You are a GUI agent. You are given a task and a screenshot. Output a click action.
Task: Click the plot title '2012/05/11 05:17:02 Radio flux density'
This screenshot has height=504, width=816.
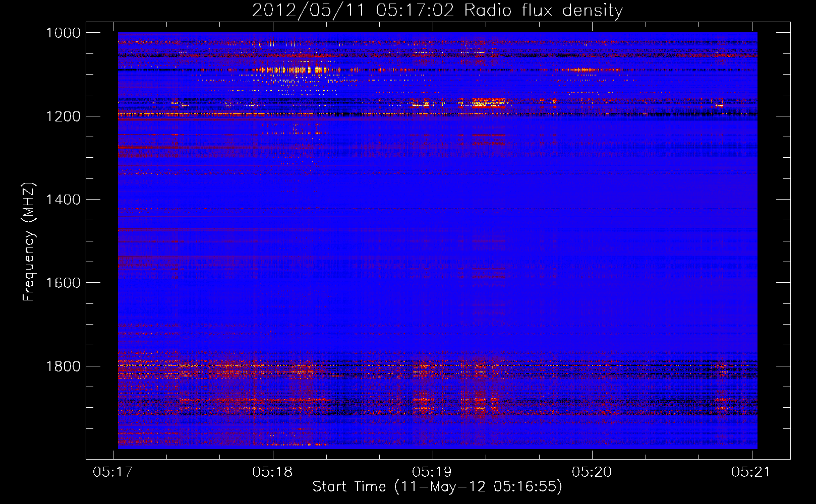pyautogui.click(x=437, y=11)
